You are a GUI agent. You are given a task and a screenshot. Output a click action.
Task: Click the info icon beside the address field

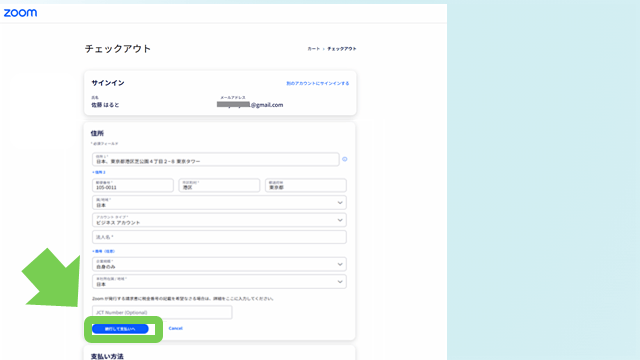click(345, 159)
